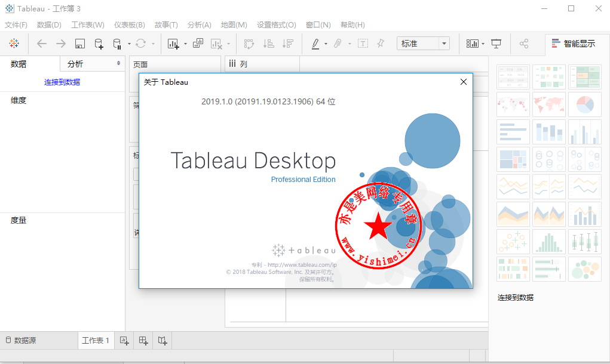Open the 数据源 tab
The image size is (610, 364).
click(x=21, y=341)
